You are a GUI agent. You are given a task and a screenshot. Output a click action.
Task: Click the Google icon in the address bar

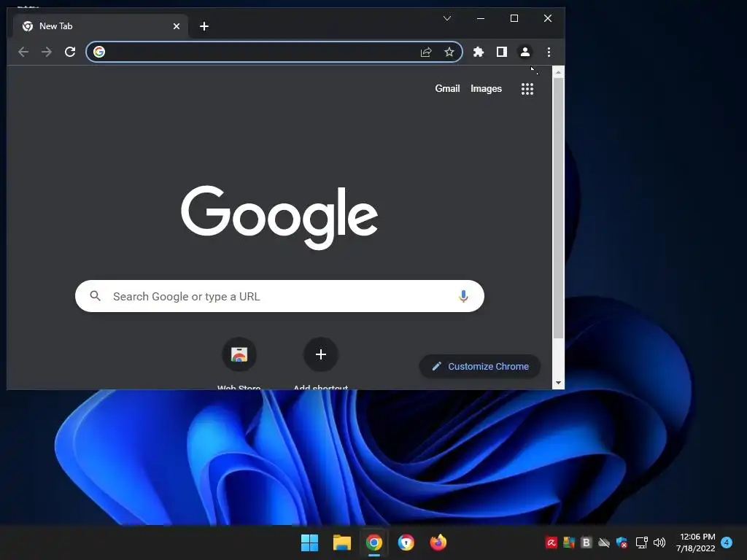(x=99, y=52)
